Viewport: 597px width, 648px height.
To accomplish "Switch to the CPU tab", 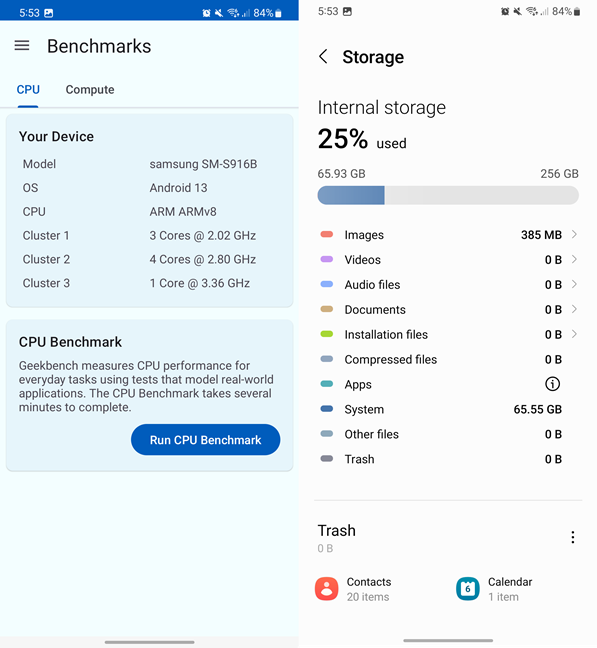I will pos(28,90).
